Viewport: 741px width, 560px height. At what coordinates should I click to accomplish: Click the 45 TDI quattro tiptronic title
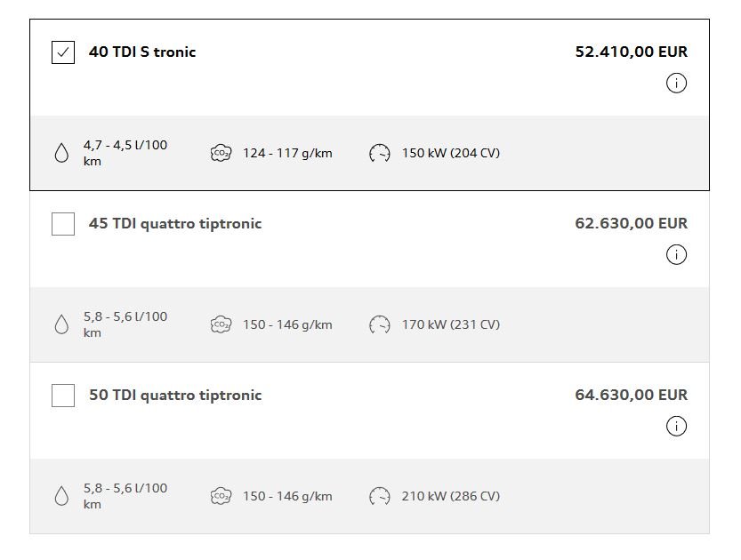click(x=175, y=223)
